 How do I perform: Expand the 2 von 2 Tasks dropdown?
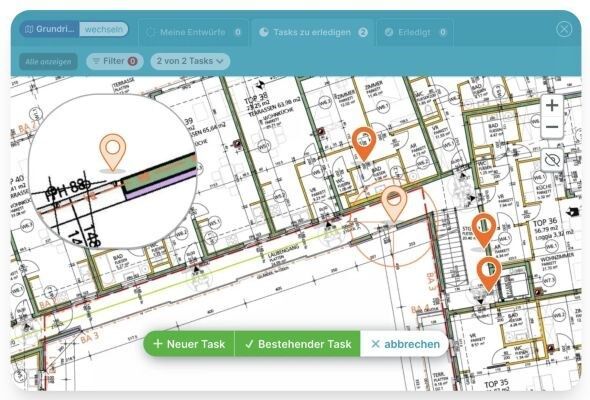[190, 61]
